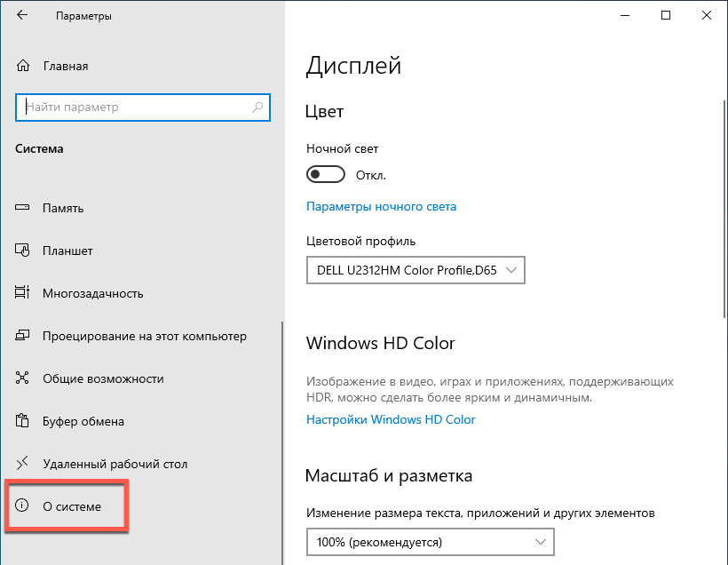Image resolution: width=728 pixels, height=565 pixels.
Task: Select Удаленный рабочий стол in sidebar
Action: (x=115, y=464)
